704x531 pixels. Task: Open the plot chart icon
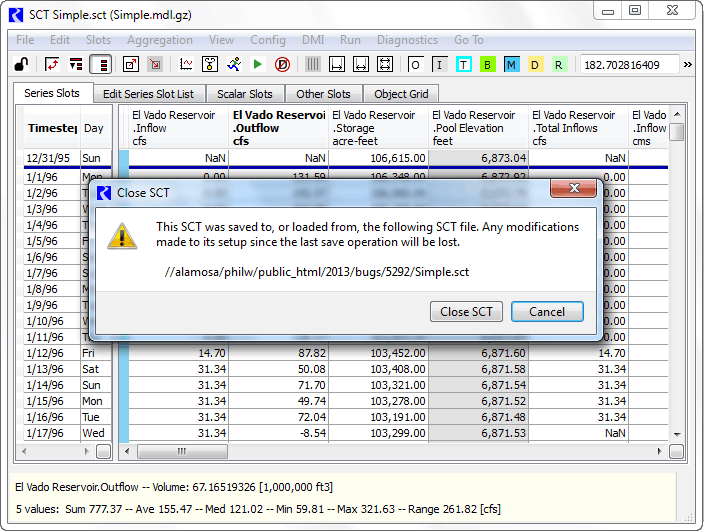[185, 65]
